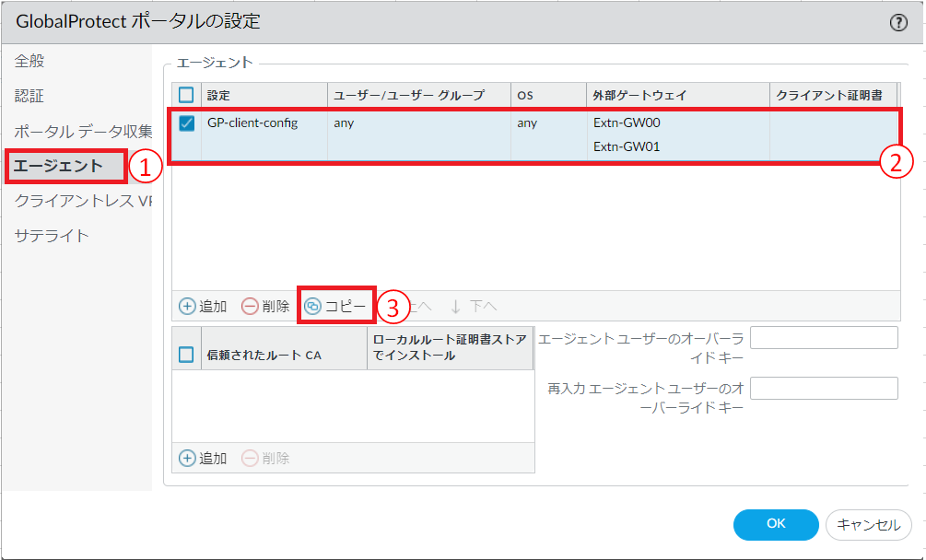The image size is (926, 560).
Task: Focus the agent user override key field
Action: pos(824,338)
